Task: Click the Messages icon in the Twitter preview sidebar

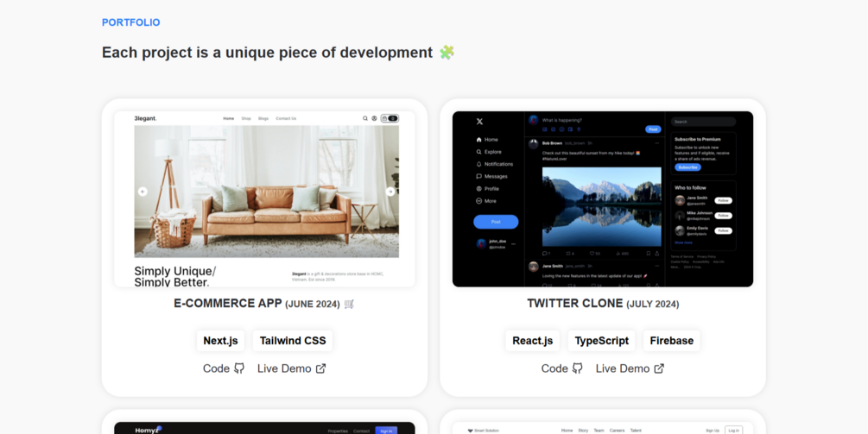Action: click(x=478, y=176)
